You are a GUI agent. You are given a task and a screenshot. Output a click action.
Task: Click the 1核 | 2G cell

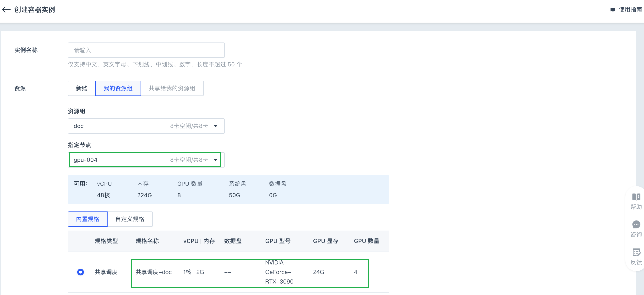click(x=193, y=272)
